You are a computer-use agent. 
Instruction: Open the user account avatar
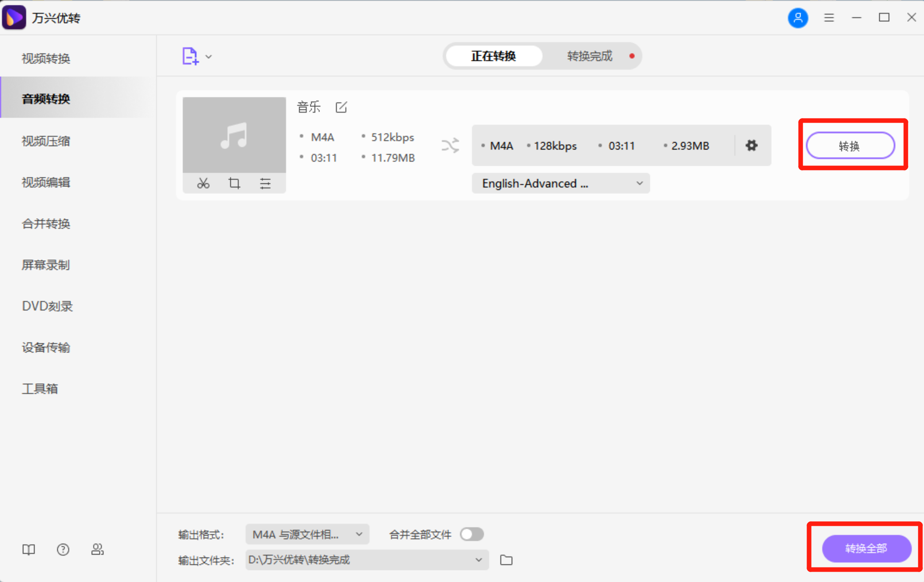(798, 18)
